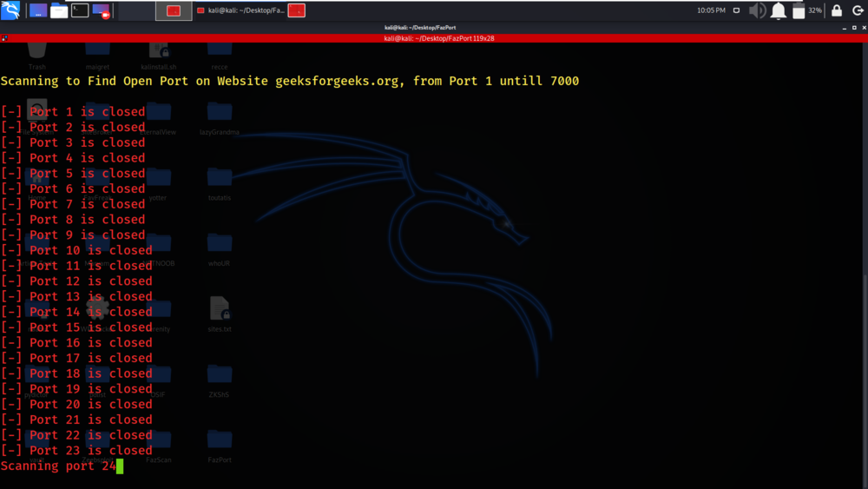Click the 'Port 20 is closed' line

click(x=76, y=404)
